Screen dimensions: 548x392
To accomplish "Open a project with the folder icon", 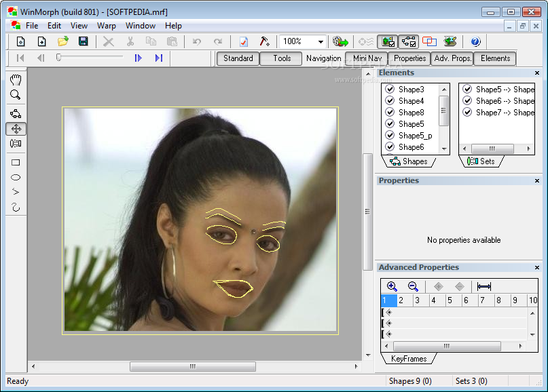I will click(x=63, y=41).
